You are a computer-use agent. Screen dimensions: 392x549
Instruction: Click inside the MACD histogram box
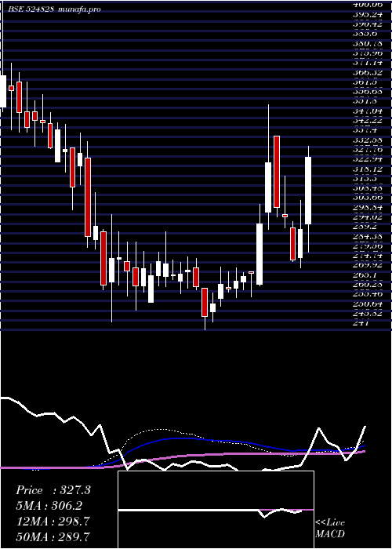coord(216,510)
